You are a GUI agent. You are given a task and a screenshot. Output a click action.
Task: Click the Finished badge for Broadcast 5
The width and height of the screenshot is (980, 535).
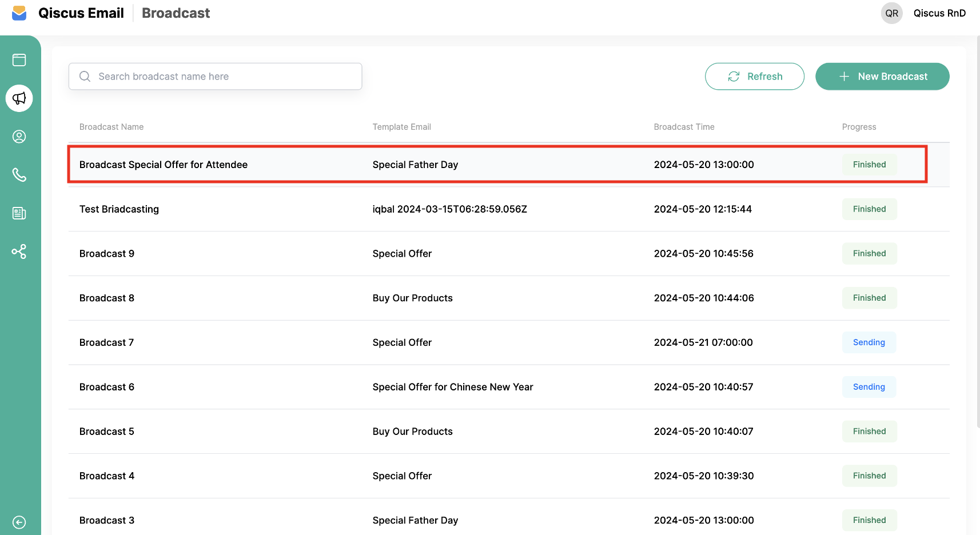coord(869,432)
